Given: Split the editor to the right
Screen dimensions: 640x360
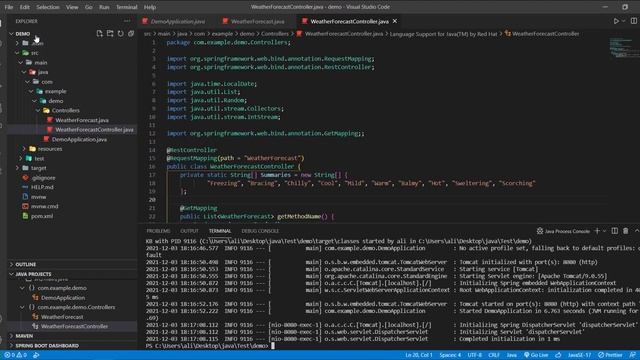Looking at the screenshot, I should 634,21.
